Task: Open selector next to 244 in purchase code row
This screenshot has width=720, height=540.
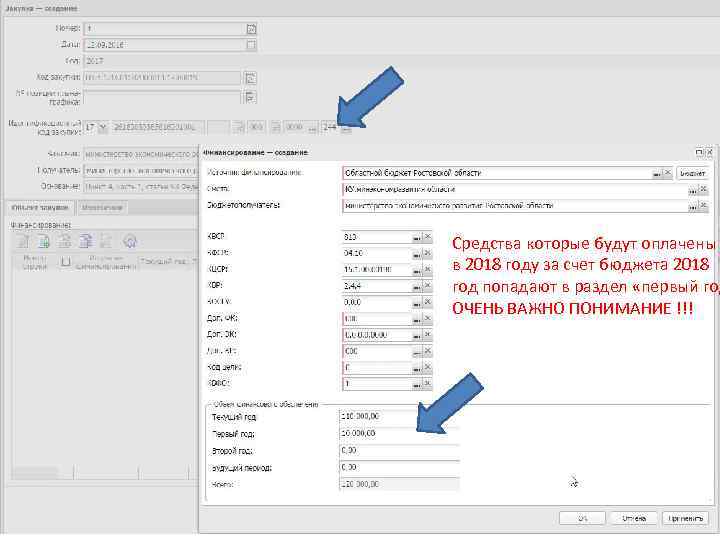Action: tap(347, 128)
